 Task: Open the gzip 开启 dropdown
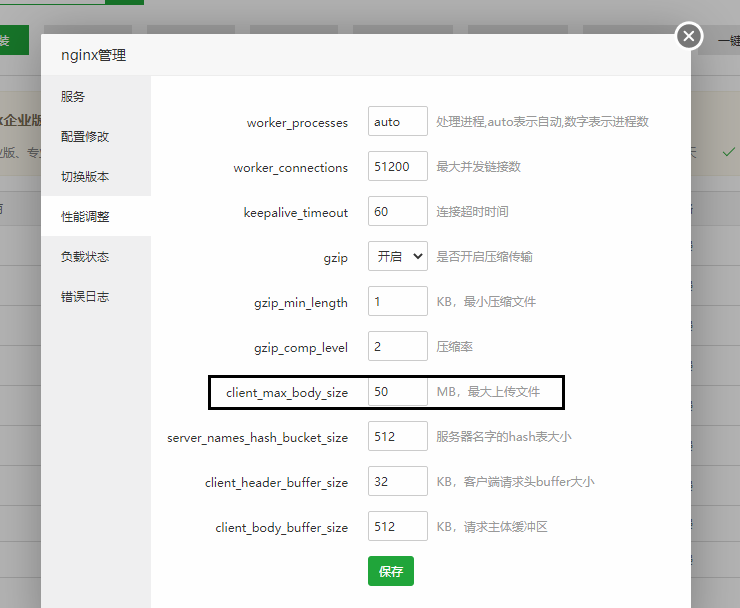pyautogui.click(x=397, y=257)
